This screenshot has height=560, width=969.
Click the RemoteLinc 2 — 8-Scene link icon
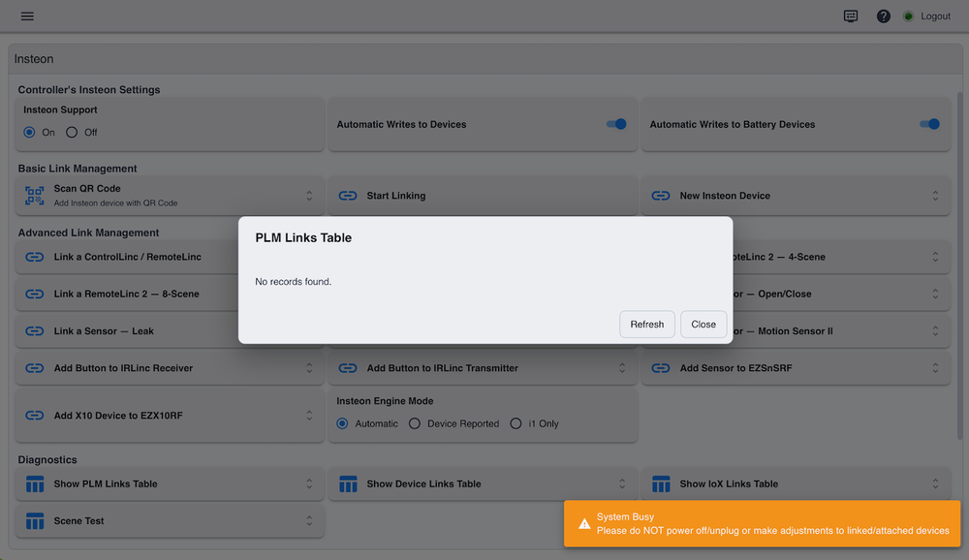click(35, 294)
